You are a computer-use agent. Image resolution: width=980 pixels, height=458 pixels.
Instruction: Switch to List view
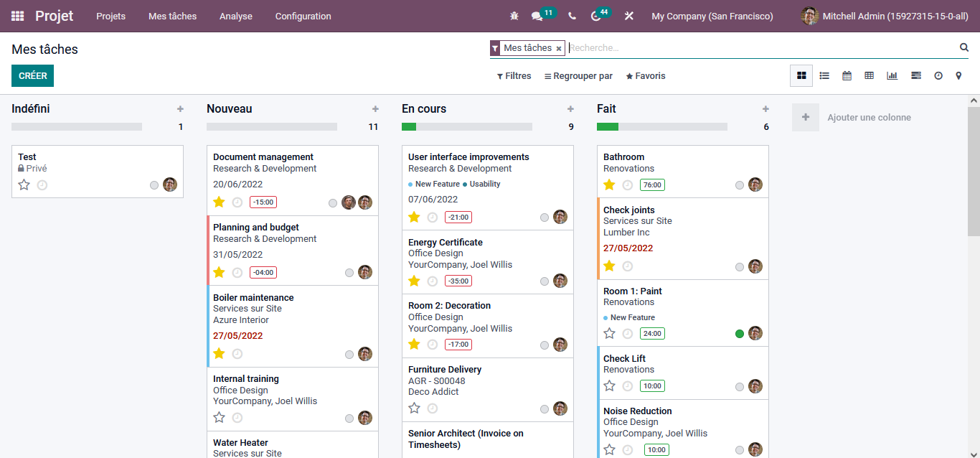point(824,75)
